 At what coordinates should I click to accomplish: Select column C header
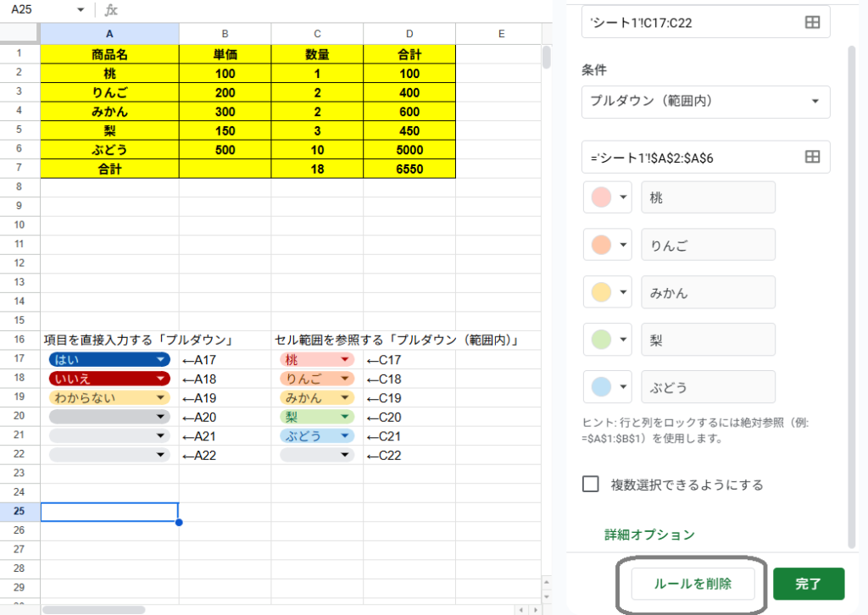[x=317, y=34]
